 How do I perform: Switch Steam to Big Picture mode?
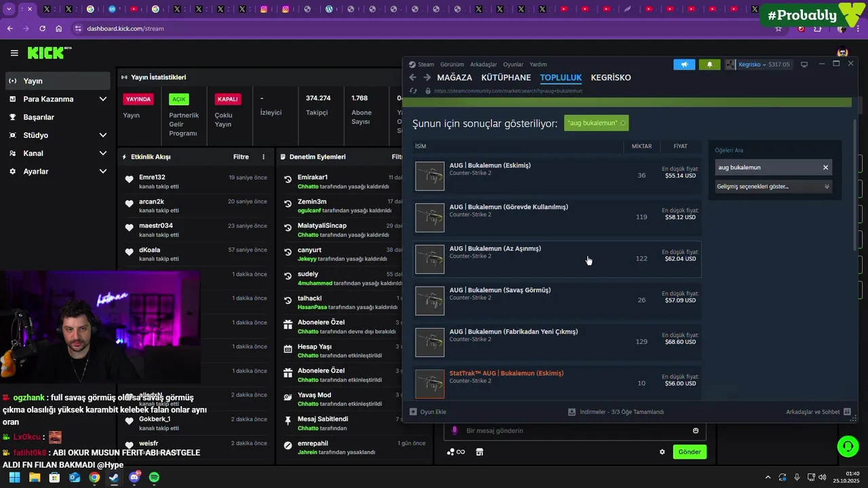click(x=804, y=64)
